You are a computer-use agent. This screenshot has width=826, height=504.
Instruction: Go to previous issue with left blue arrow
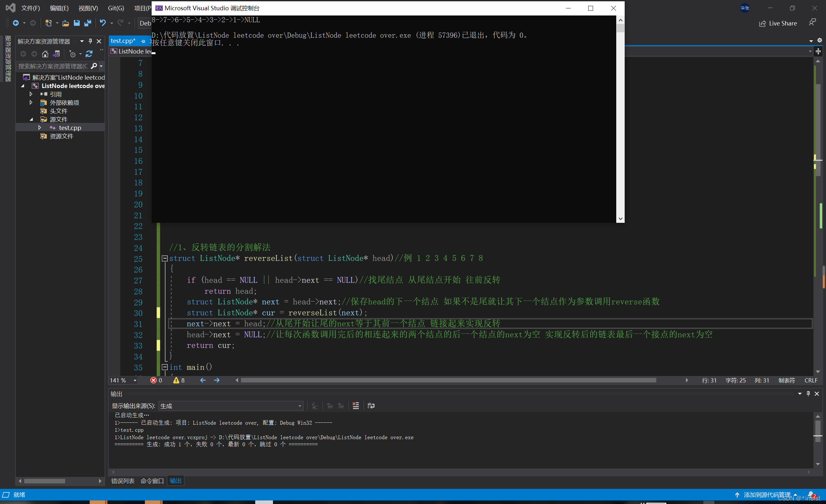[x=203, y=380]
